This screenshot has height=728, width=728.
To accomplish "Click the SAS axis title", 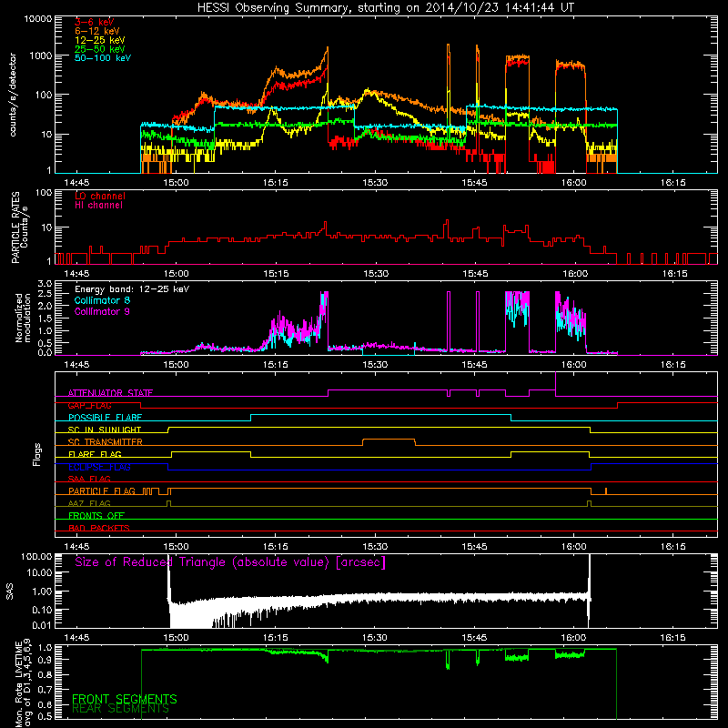I will click(x=10, y=591).
